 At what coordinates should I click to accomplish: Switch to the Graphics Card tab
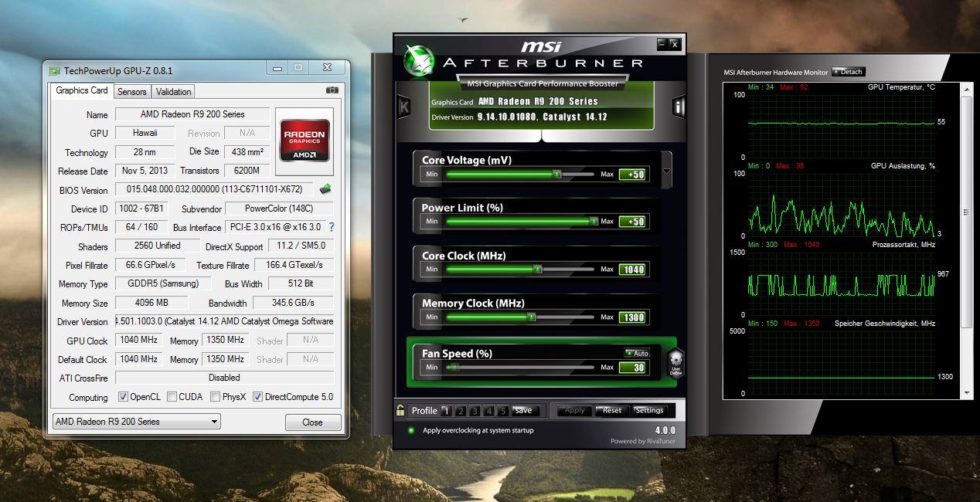pyautogui.click(x=82, y=90)
